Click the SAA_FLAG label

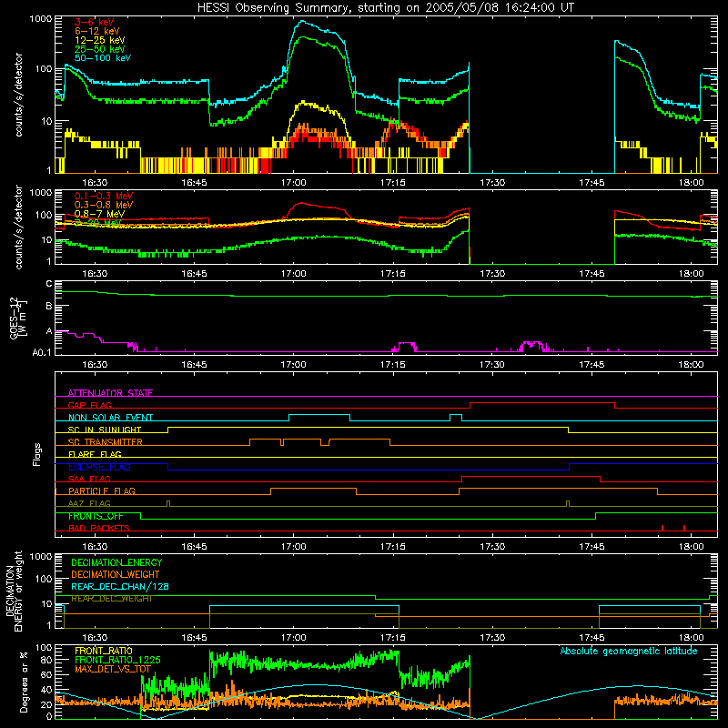coord(89,479)
